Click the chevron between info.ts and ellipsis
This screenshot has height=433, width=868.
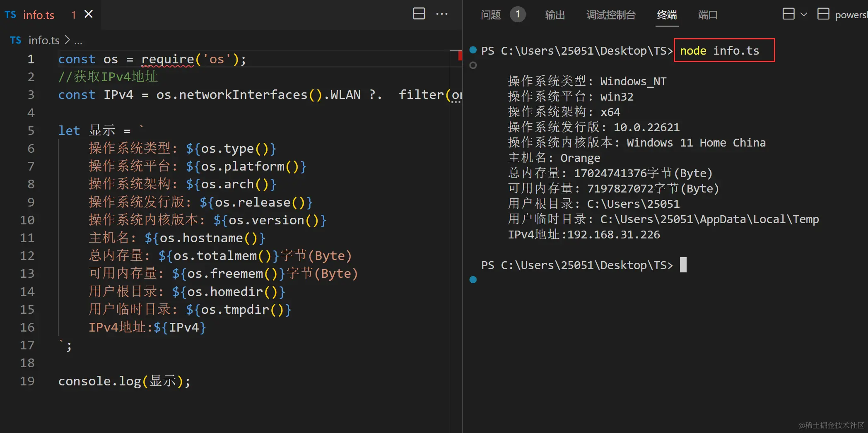(68, 40)
